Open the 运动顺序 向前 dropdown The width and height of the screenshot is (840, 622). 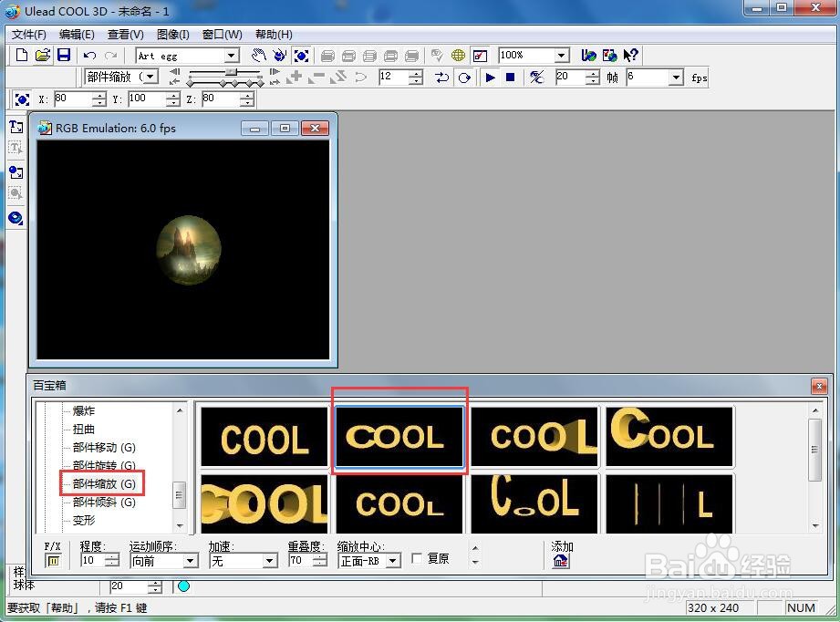tap(191, 561)
